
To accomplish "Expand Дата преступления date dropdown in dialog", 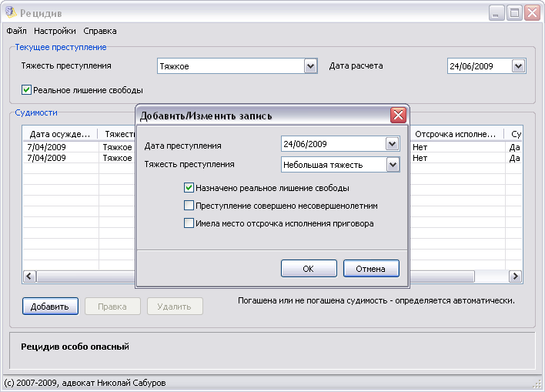I will 392,144.
